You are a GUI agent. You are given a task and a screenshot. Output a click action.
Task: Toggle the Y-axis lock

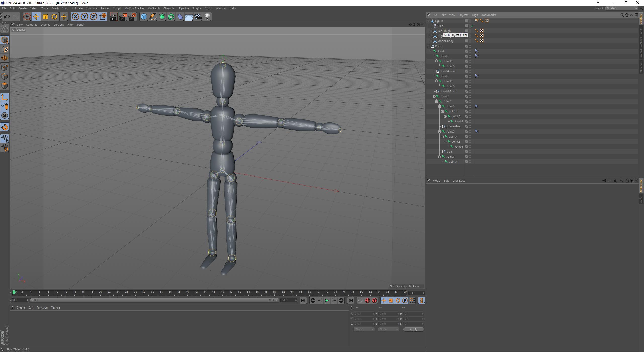click(x=85, y=17)
